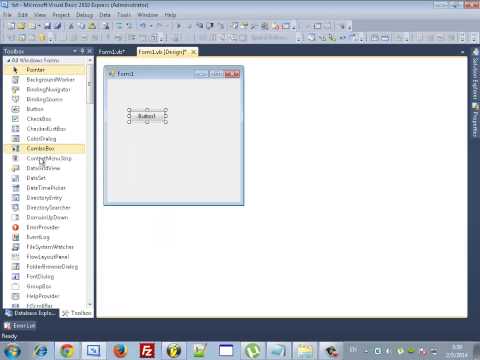
Task: Open the Data menu
Action: tap(105, 15)
